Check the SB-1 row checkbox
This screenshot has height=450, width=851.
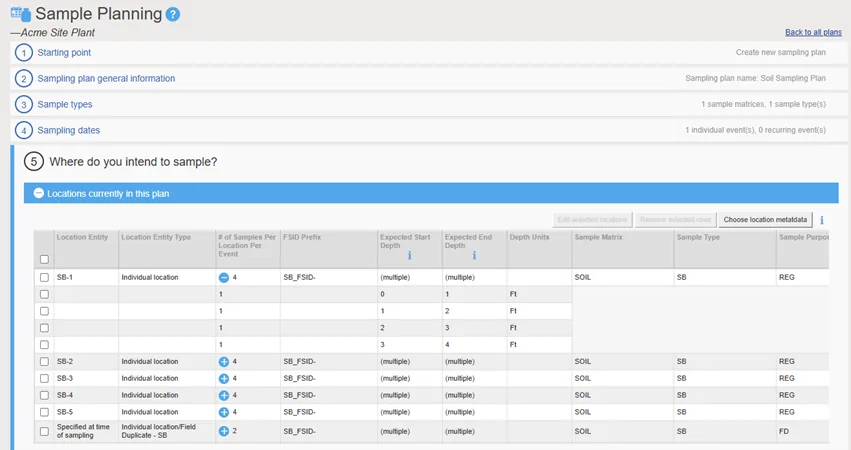tap(45, 277)
